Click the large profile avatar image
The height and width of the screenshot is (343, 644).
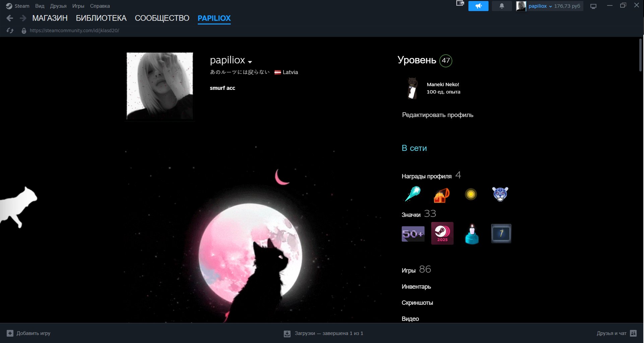160,86
